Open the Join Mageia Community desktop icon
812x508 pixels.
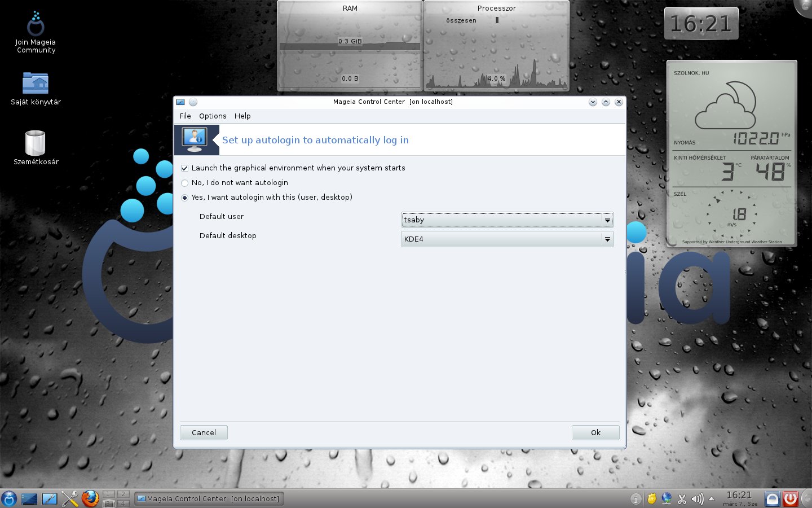pos(36,32)
